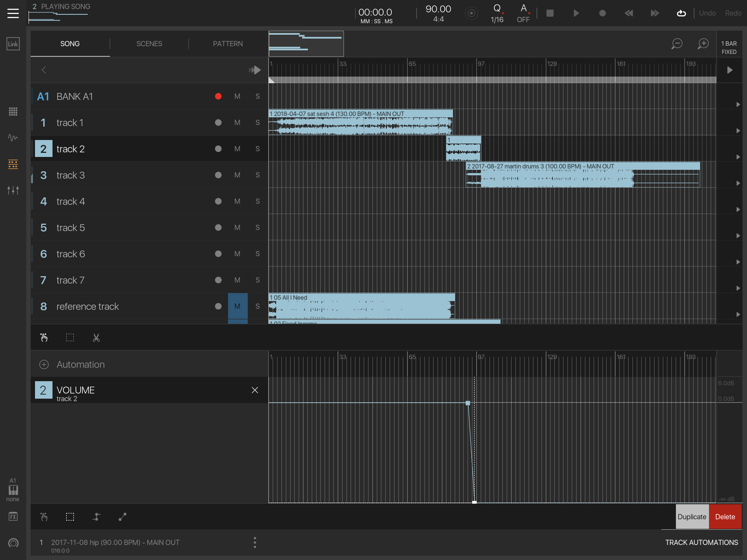Switch to the SCENES tab
This screenshot has width=747, height=560.
coord(149,44)
